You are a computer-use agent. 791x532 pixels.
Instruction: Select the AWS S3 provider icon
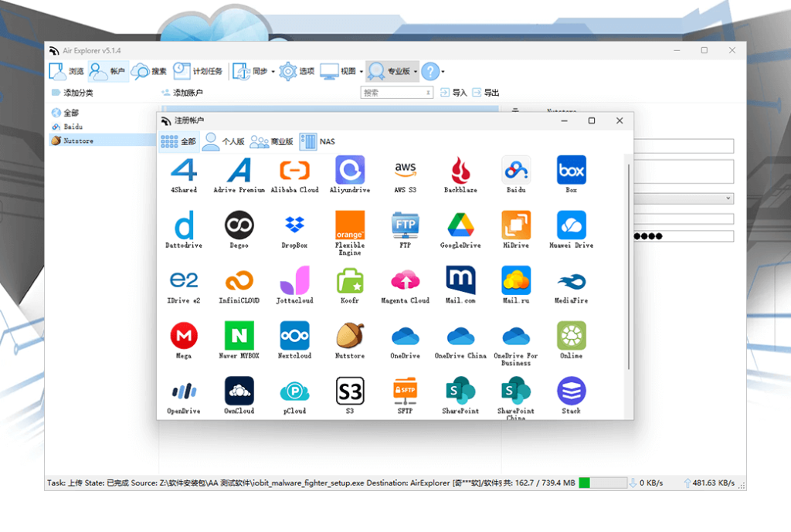(405, 170)
